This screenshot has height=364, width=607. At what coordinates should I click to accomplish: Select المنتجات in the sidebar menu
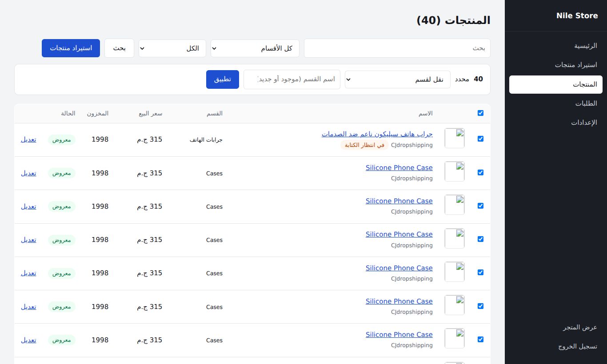555,84
